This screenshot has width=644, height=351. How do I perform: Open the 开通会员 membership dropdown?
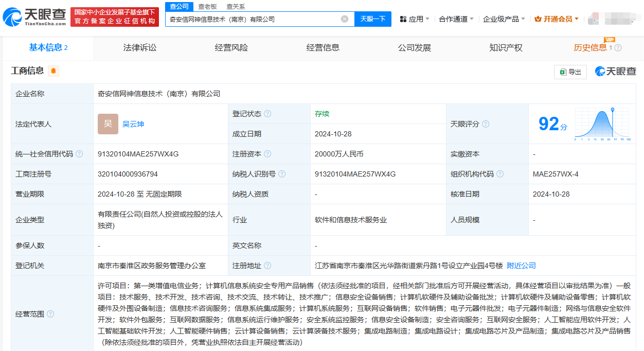click(x=557, y=19)
